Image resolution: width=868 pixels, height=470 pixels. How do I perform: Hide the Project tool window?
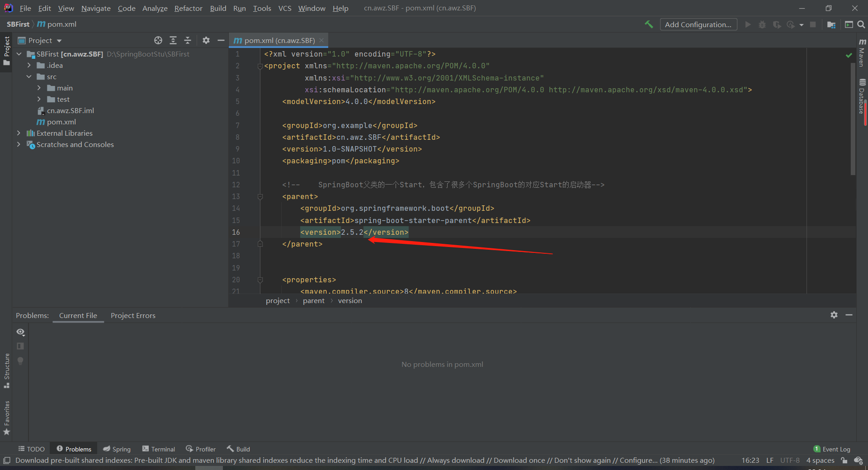pyautogui.click(x=221, y=40)
